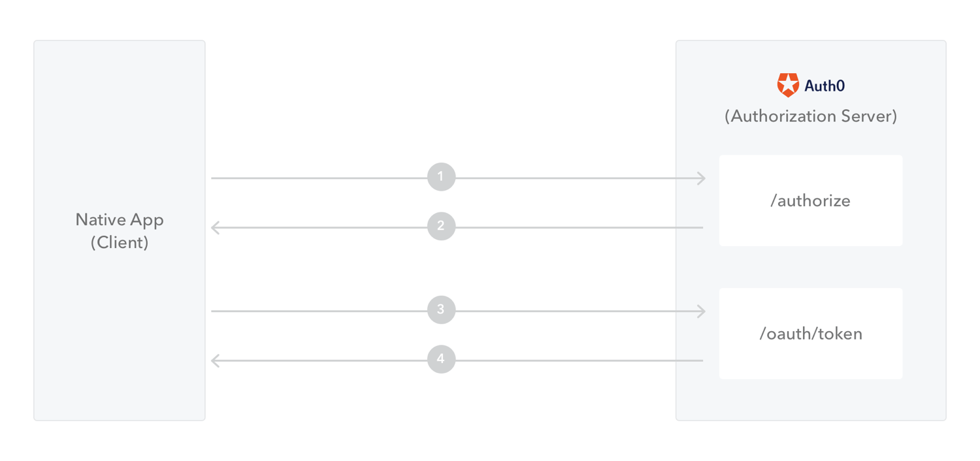Select step 4 circle marker
The width and height of the screenshot is (980, 461).
coord(441,359)
